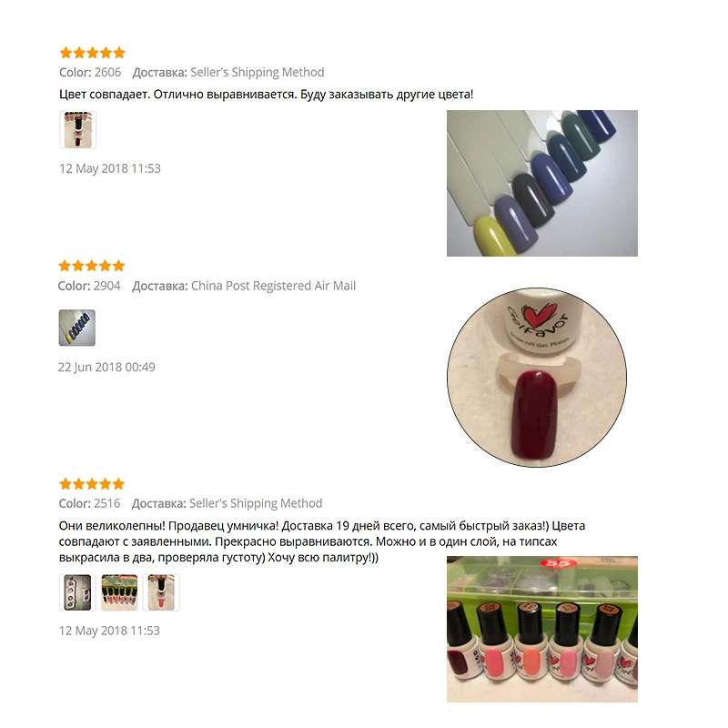
Task: Click the five-star rating above Color 2904
Action: (x=92, y=266)
